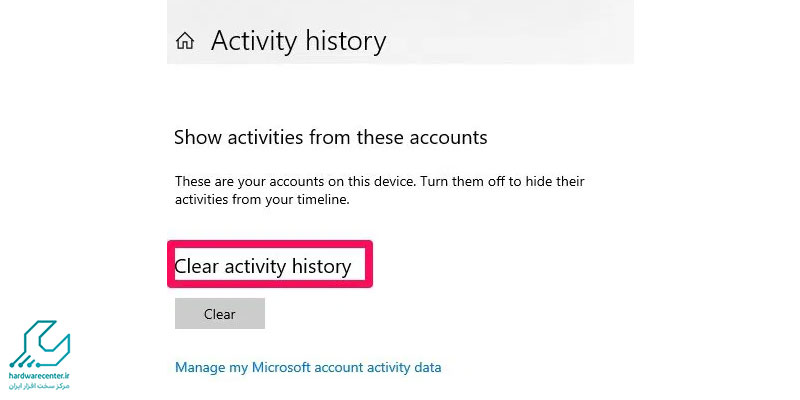Click the Clear button
The image size is (800, 400).
[x=220, y=314]
